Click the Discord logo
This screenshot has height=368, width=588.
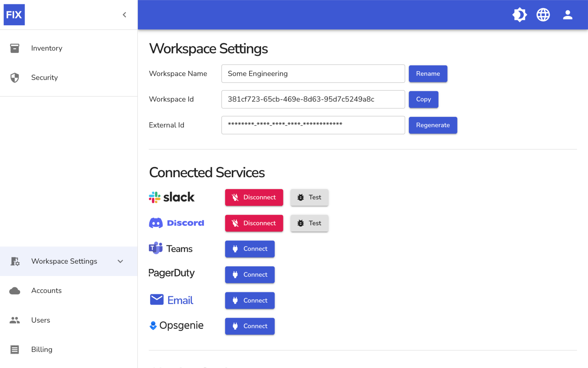coord(176,223)
